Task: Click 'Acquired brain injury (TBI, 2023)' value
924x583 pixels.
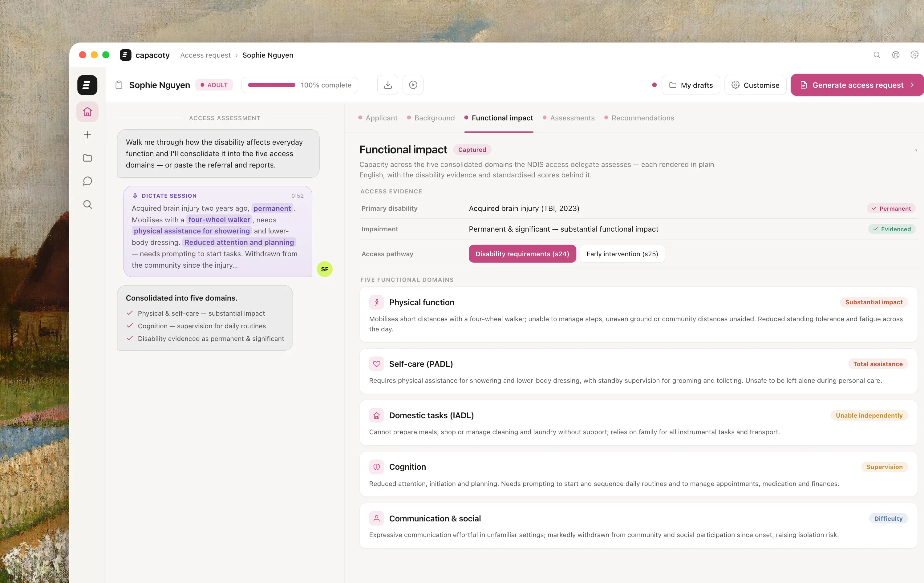Action: [524, 209]
